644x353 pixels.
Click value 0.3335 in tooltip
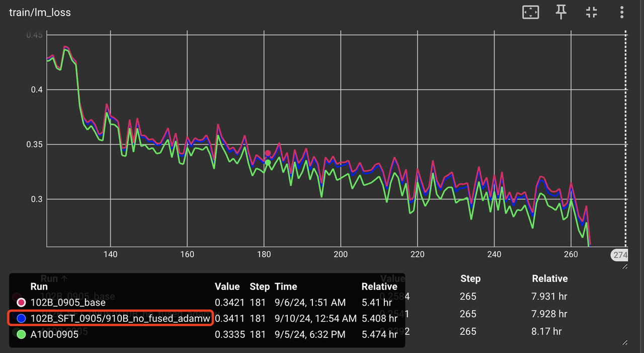click(x=229, y=334)
